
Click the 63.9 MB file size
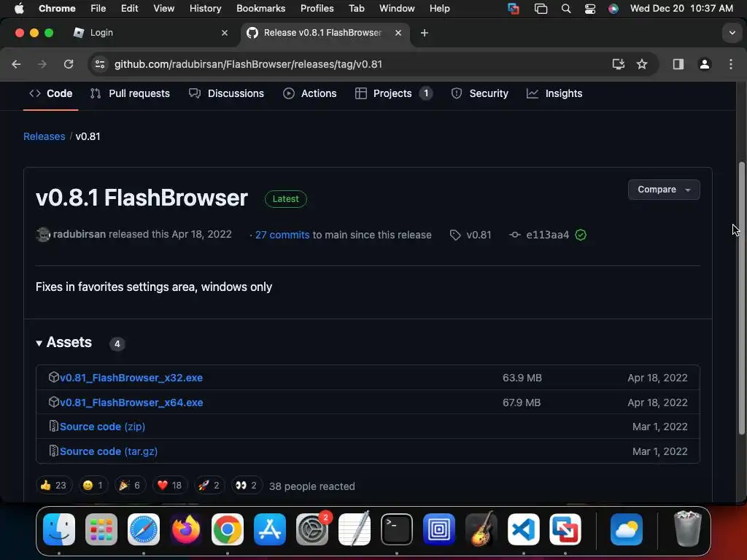(522, 378)
